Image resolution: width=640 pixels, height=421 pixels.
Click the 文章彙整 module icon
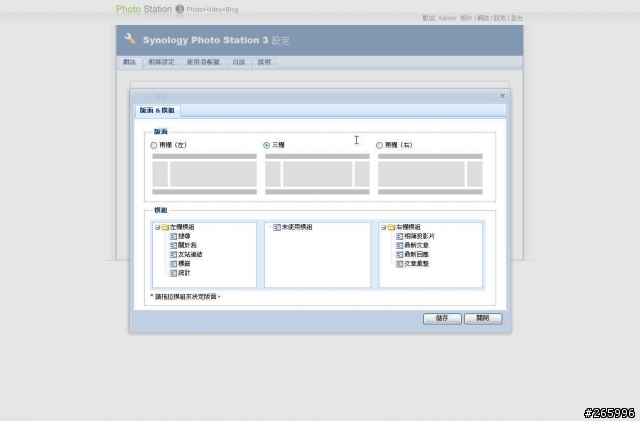[400, 263]
